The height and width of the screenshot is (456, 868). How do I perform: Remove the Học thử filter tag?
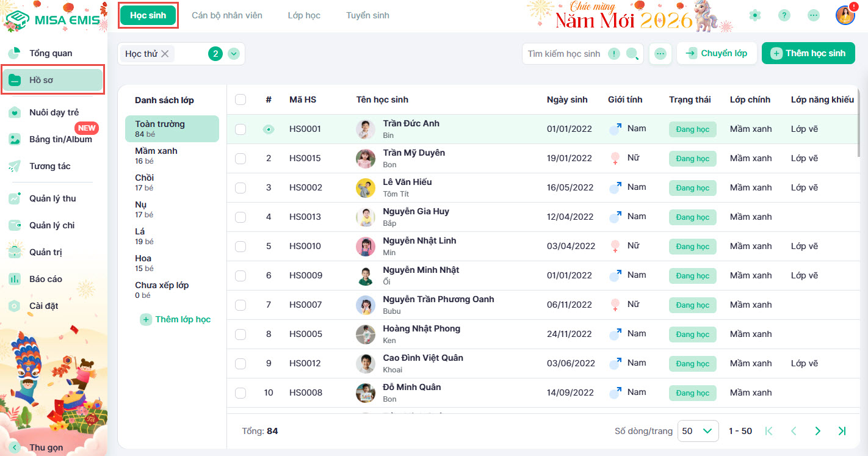click(x=165, y=54)
